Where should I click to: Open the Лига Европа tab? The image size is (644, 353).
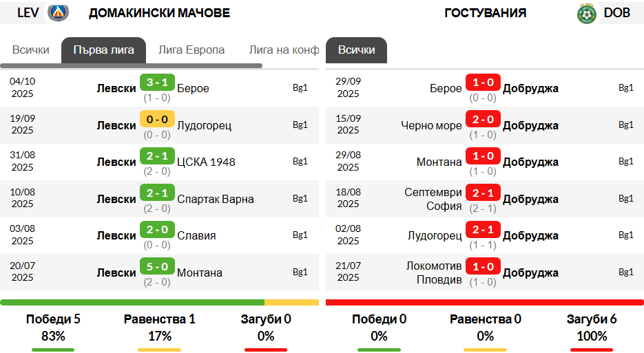[191, 50]
